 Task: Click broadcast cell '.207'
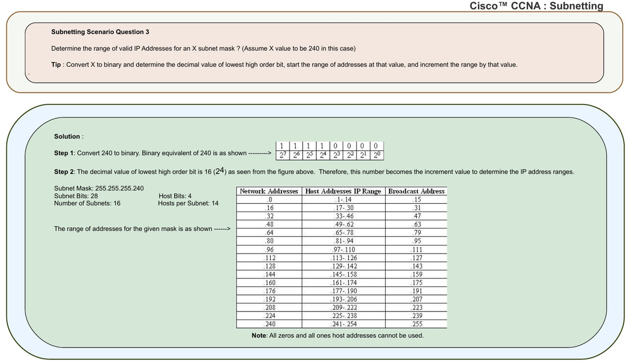(416, 299)
